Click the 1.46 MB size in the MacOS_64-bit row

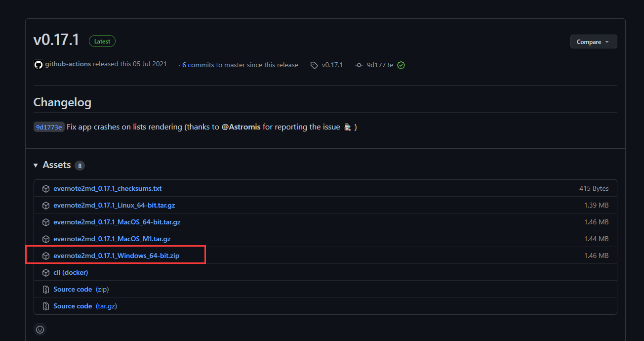pyautogui.click(x=596, y=222)
